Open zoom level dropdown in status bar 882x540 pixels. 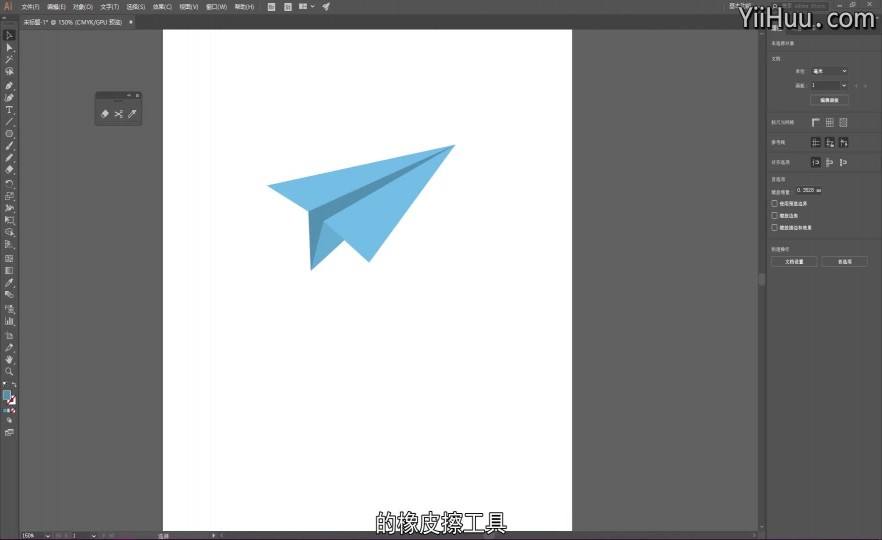(x=48, y=536)
